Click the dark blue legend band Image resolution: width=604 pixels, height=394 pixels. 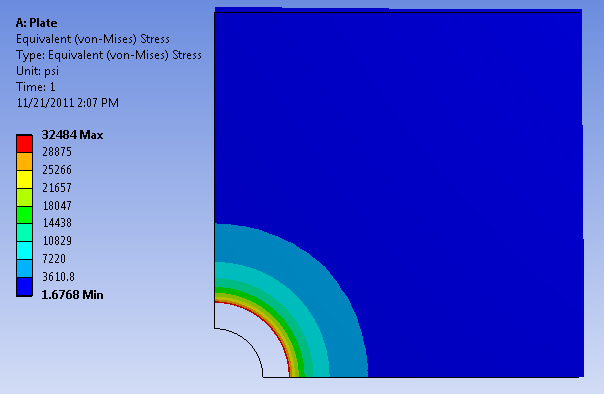point(24,287)
